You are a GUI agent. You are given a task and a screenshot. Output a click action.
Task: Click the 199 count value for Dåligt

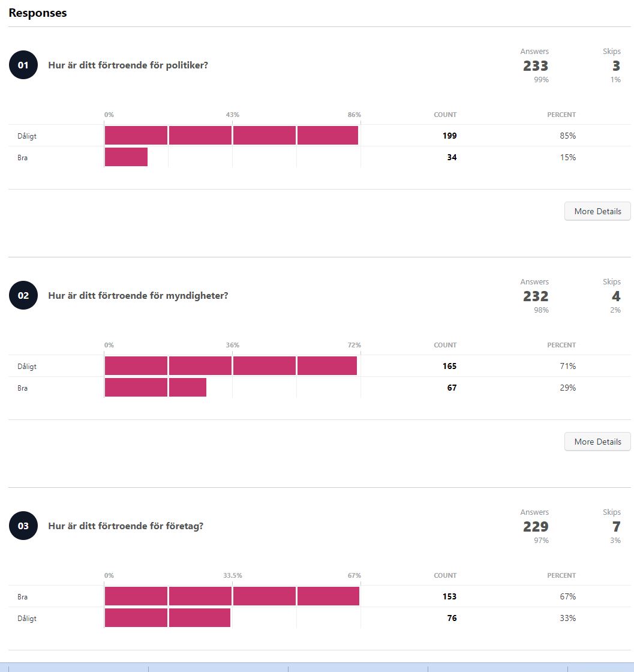pyautogui.click(x=449, y=136)
